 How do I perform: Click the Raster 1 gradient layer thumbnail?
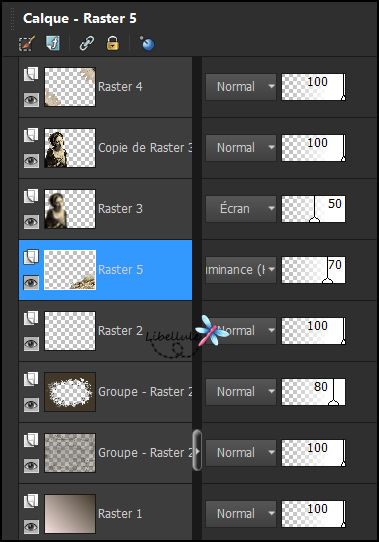70,514
